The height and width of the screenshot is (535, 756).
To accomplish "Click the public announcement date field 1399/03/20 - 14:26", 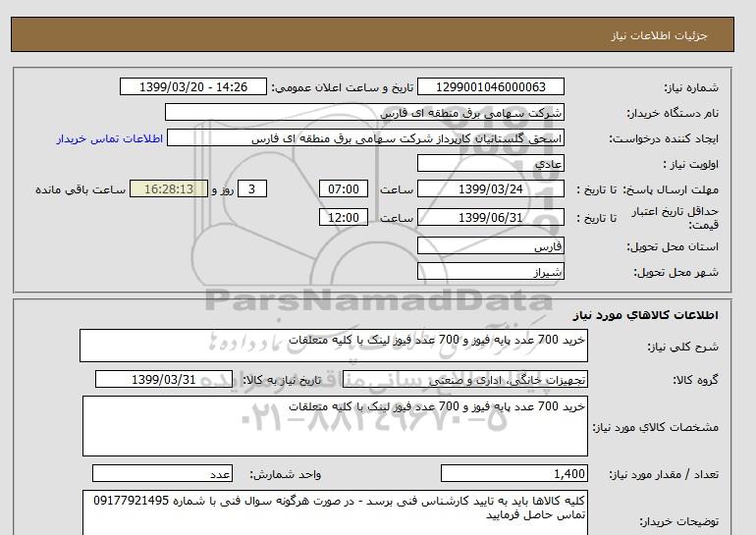I will [192, 86].
